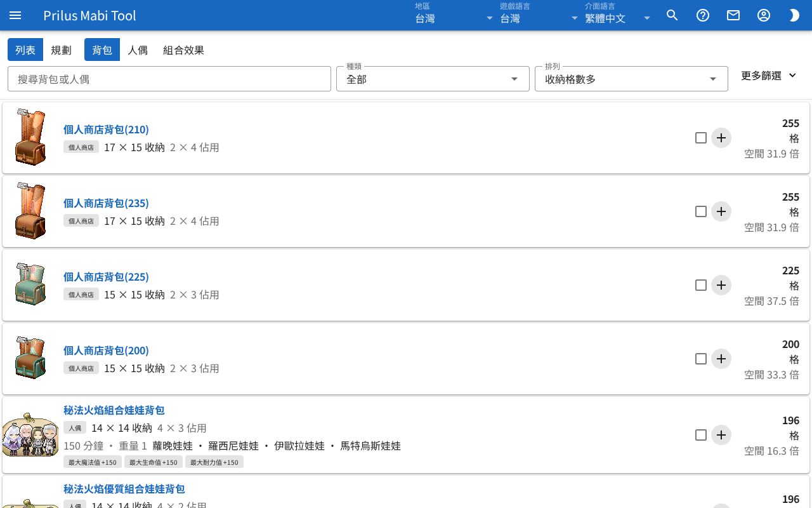Check the box for 個人商店背包(235)
This screenshot has height=508, width=812.
[701, 211]
